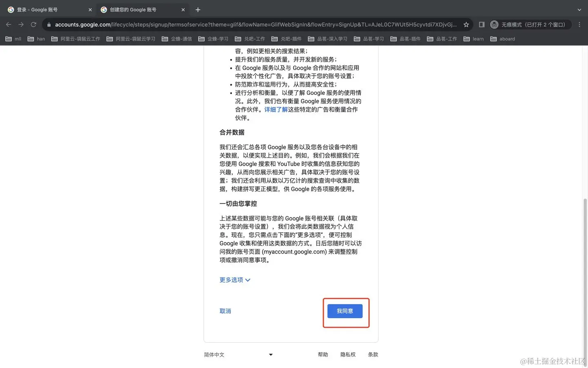Open the '简体中文' language dropdown
Screen dimensions: 588x368
pos(238,355)
